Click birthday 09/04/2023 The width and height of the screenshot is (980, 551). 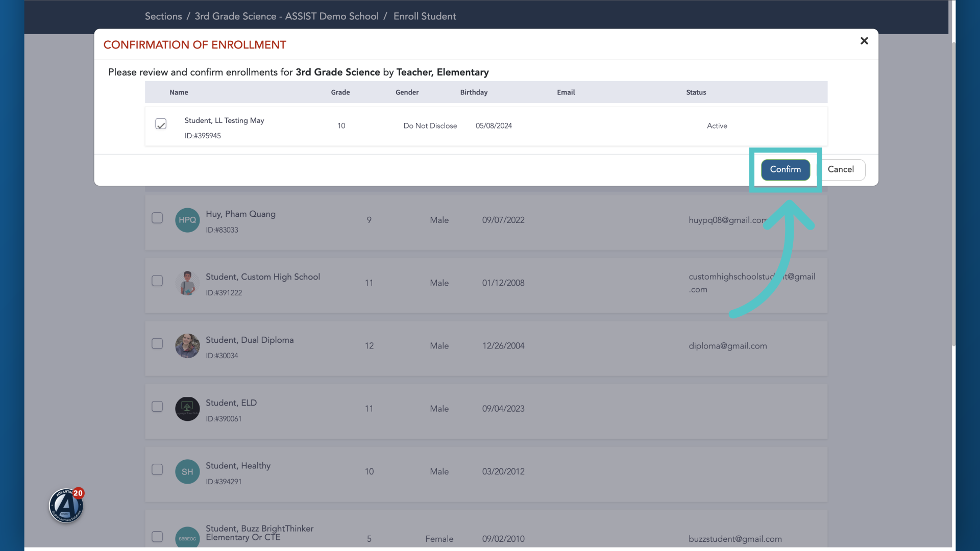503,409
